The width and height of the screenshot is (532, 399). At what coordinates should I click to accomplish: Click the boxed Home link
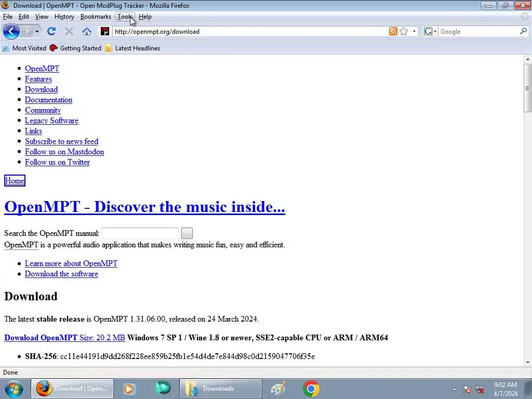pyautogui.click(x=15, y=181)
